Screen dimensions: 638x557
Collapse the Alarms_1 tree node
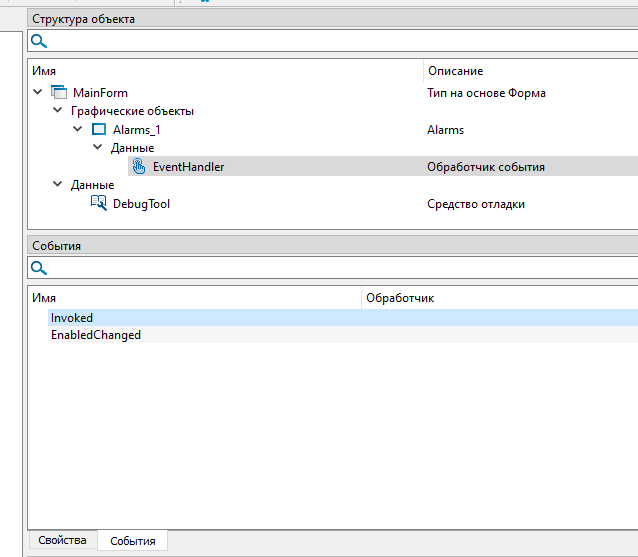(x=78, y=130)
